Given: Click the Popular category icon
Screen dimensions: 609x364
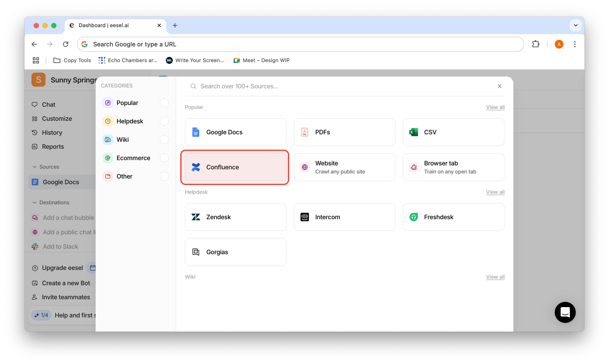Looking at the screenshot, I should coord(108,103).
